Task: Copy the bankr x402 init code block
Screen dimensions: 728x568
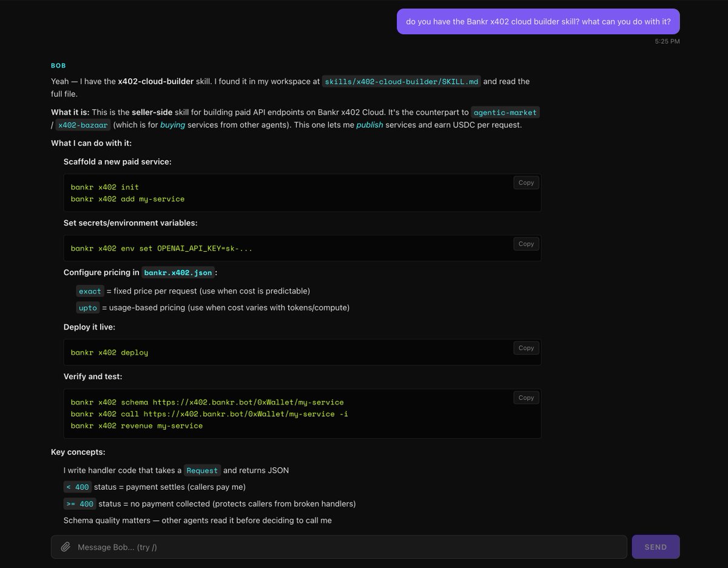Action: pyautogui.click(x=526, y=183)
